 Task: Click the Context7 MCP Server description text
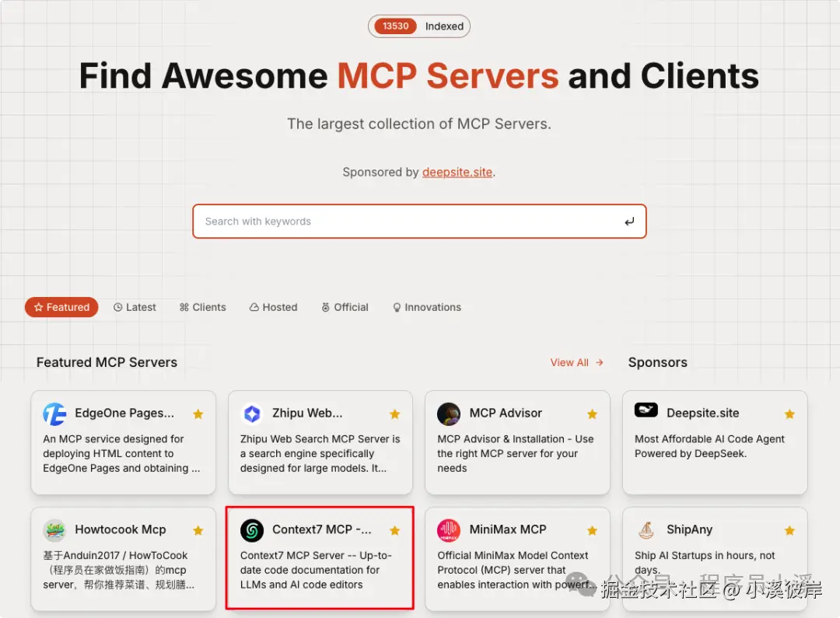click(x=316, y=570)
